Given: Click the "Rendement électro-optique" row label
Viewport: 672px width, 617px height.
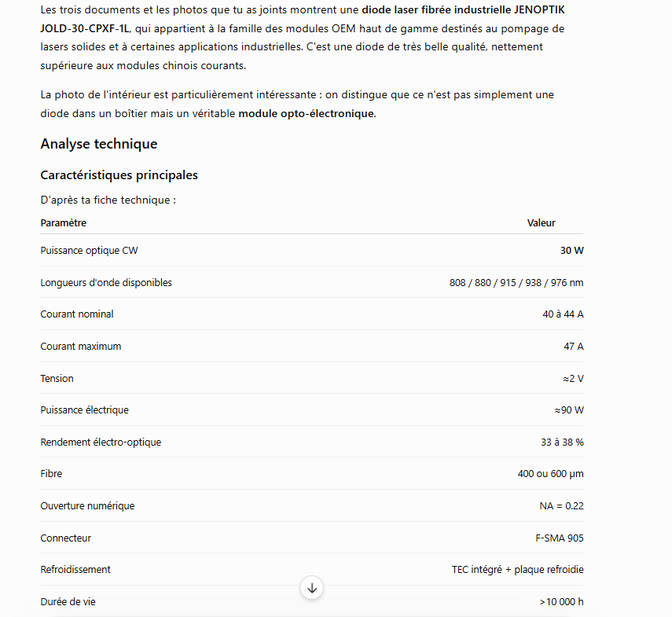Looking at the screenshot, I should tap(101, 443).
